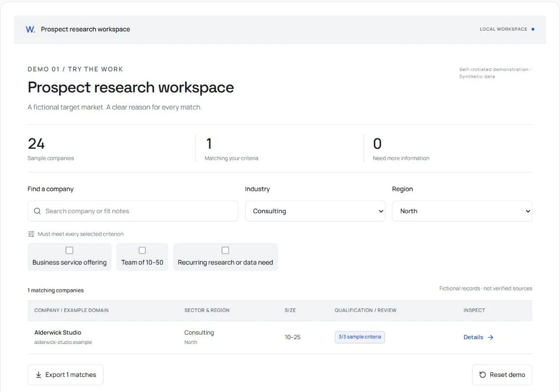Open Details for Alderwick Studio
The width and height of the screenshot is (560, 392).
(x=478, y=338)
